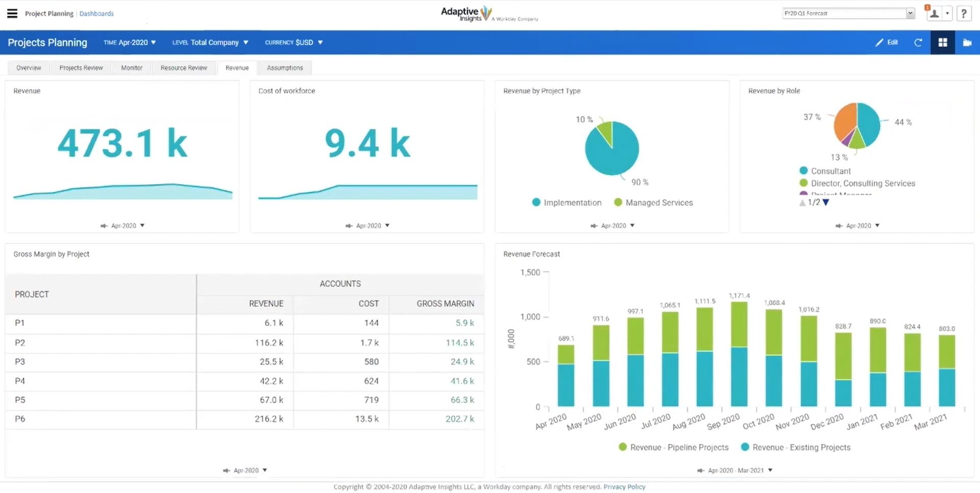Open the LEVEL Total Company dropdown

pyautogui.click(x=210, y=42)
